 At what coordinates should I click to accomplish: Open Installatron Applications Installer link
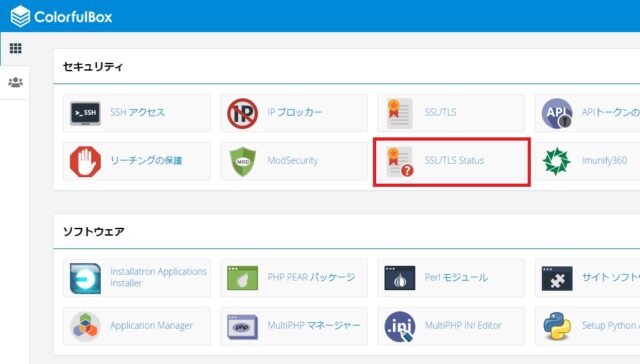tap(158, 277)
